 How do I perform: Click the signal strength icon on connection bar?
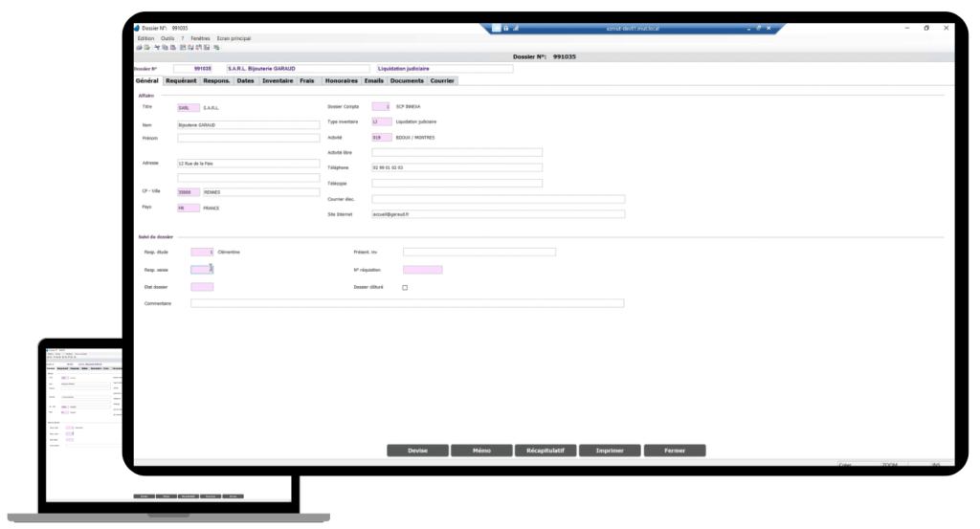[x=516, y=28]
